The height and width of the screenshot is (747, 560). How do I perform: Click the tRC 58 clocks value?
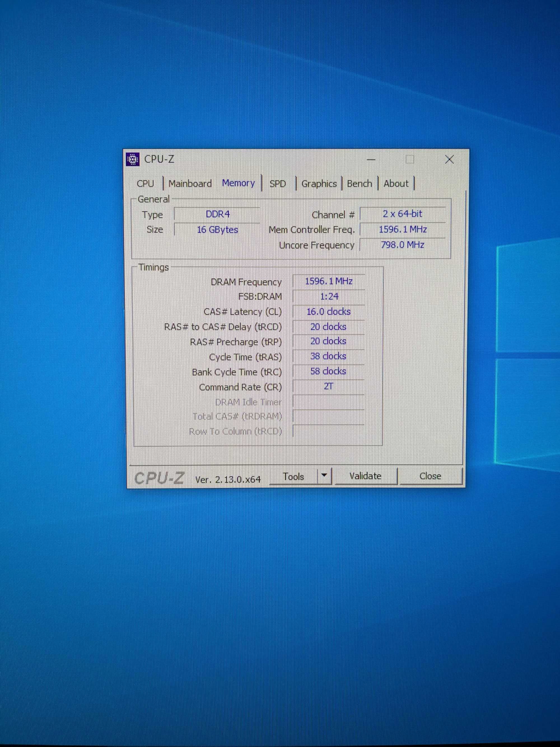tap(329, 371)
